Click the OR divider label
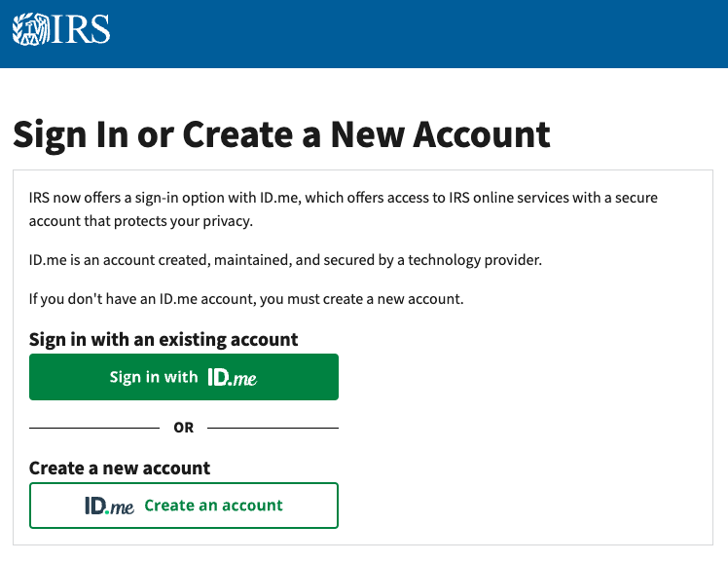Image resolution: width=728 pixels, height=563 pixels. (183, 428)
